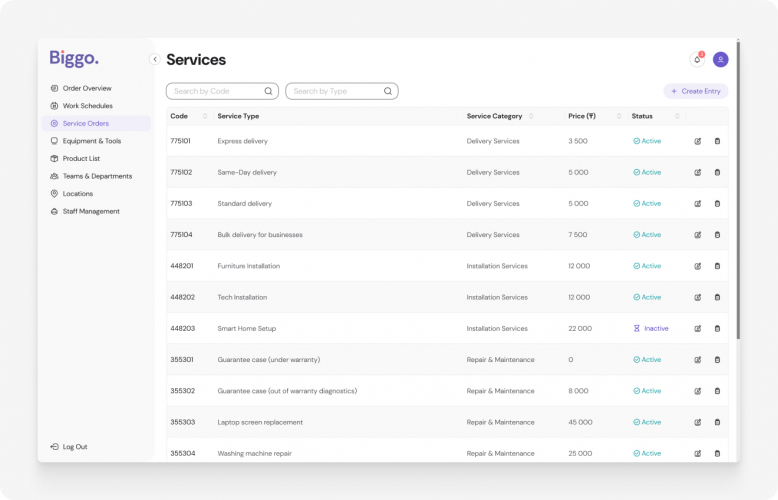Delete the Laptop screen replacement entry
Image resolution: width=778 pixels, height=500 pixels.
coord(717,423)
